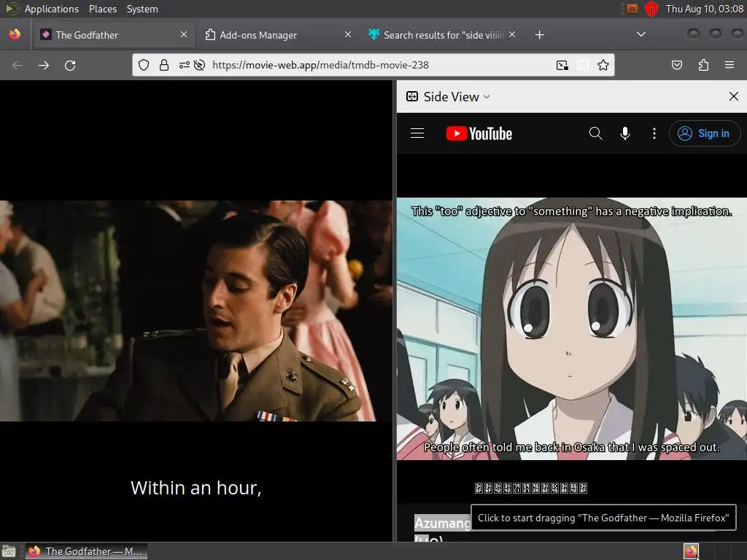Search YouTube with voice microphone
Screen dimensions: 747x560
tap(625, 133)
